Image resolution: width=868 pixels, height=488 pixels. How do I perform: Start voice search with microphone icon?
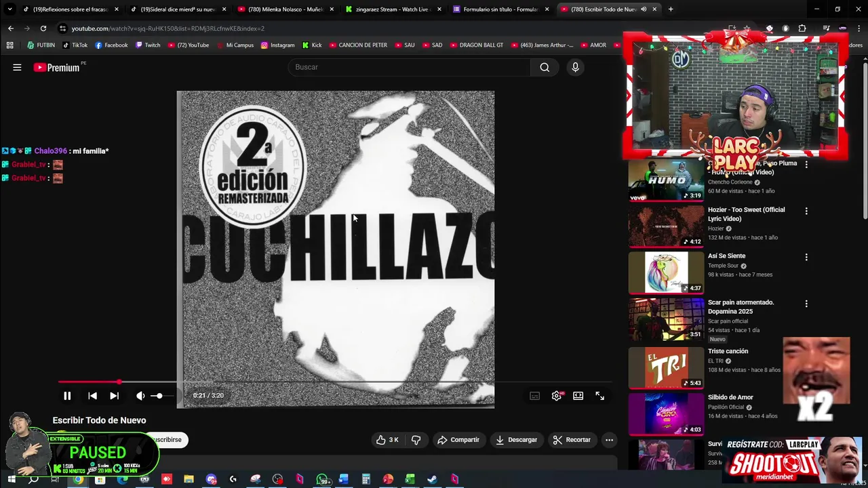click(575, 67)
